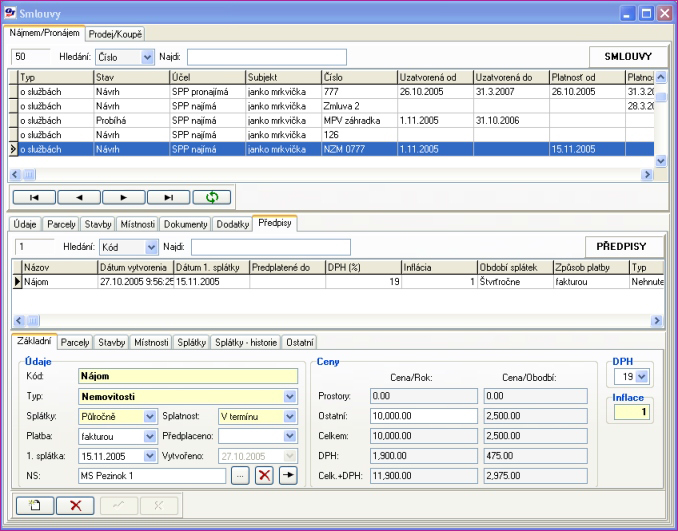This screenshot has height=531, width=678.
Task: Click the DPH Cena/Obdobi value 475.00
Action: point(535,456)
